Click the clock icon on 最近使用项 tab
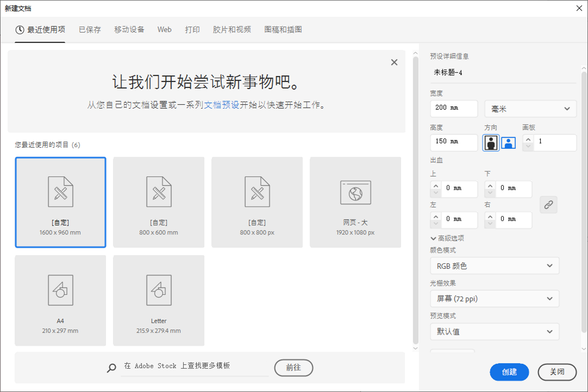588x392 pixels. point(20,30)
